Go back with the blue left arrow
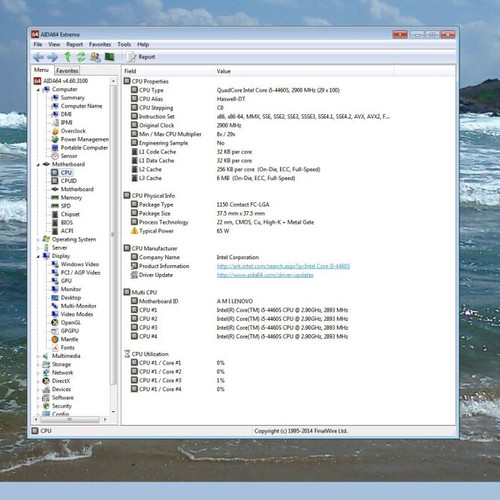500x500 pixels. click(x=39, y=57)
